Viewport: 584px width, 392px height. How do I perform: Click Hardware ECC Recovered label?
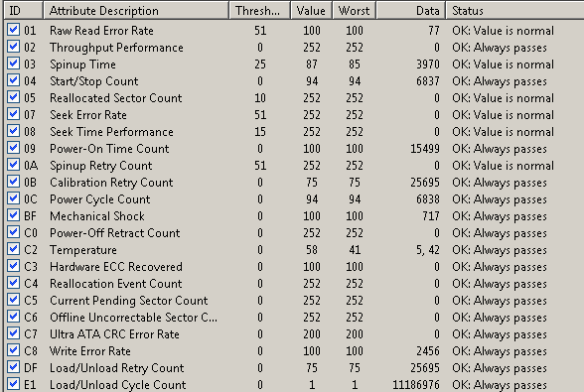116,267
